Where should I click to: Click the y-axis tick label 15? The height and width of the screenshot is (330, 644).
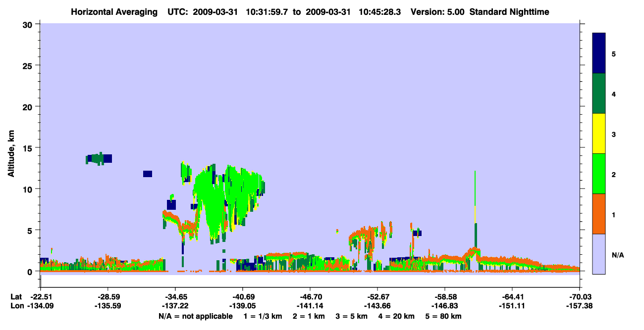(29, 148)
